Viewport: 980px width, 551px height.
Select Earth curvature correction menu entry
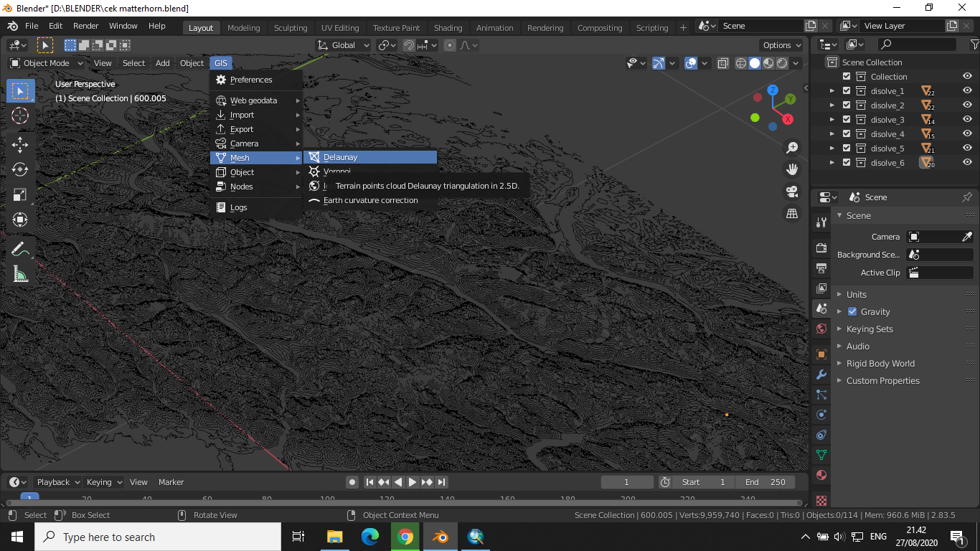pos(370,200)
